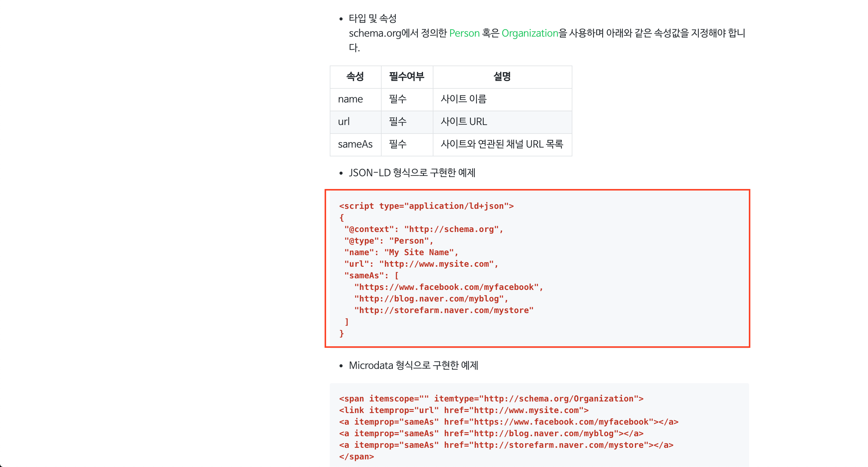
Task: Click the script type="application/ld+json" line
Action: point(426,206)
